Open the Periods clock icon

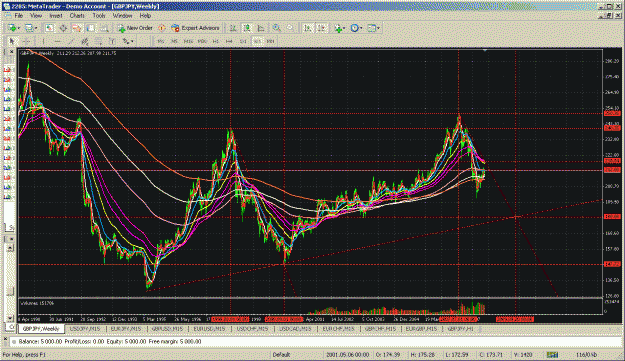(x=354, y=28)
